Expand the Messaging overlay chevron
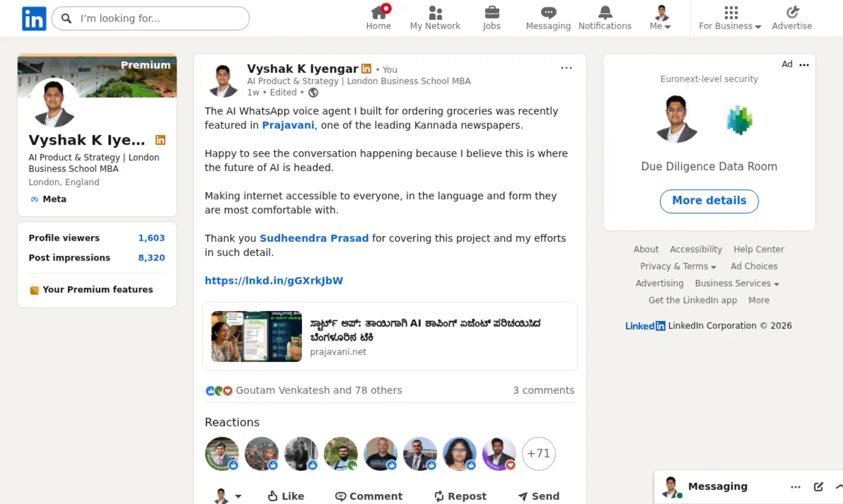843x504 pixels. click(x=838, y=487)
